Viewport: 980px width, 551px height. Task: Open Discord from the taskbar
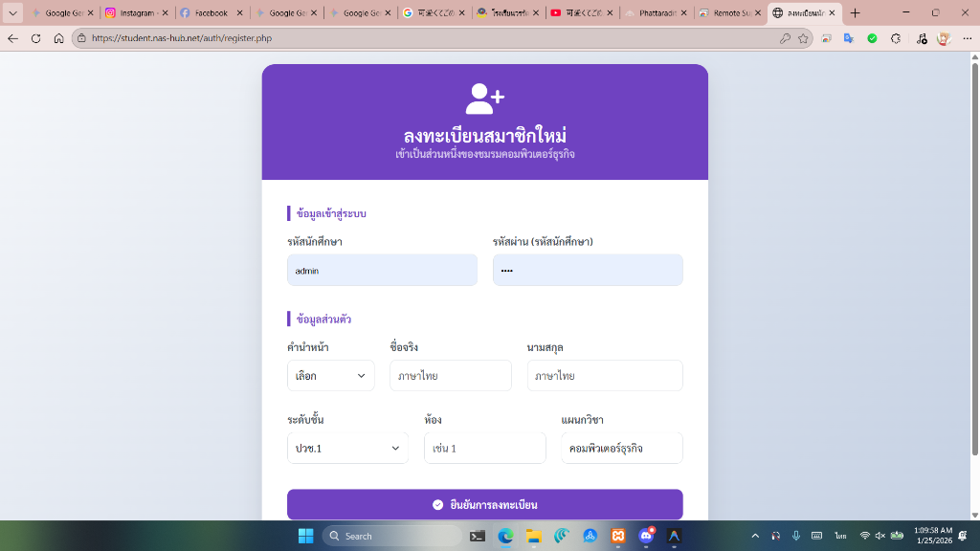click(646, 536)
